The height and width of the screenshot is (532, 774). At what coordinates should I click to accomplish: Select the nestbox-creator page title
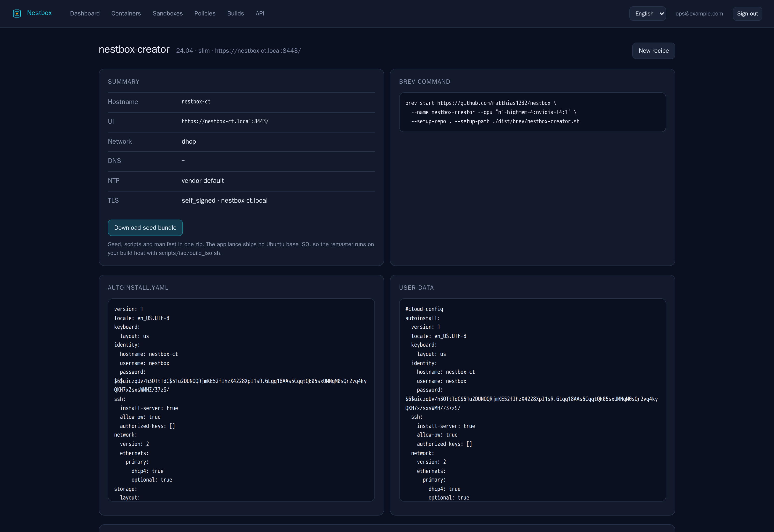[134, 49]
